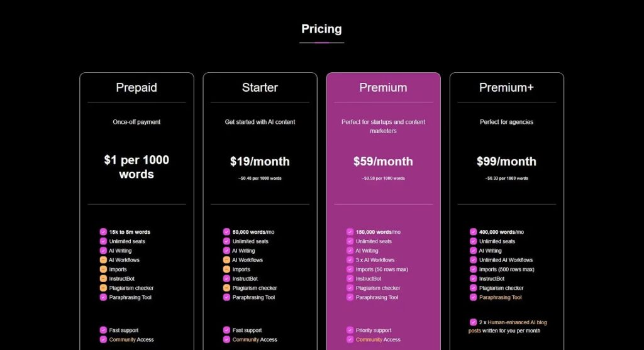Click the minus icon beside Prepaid Plagiarism checker
The height and width of the screenshot is (350, 644).
coord(103,288)
